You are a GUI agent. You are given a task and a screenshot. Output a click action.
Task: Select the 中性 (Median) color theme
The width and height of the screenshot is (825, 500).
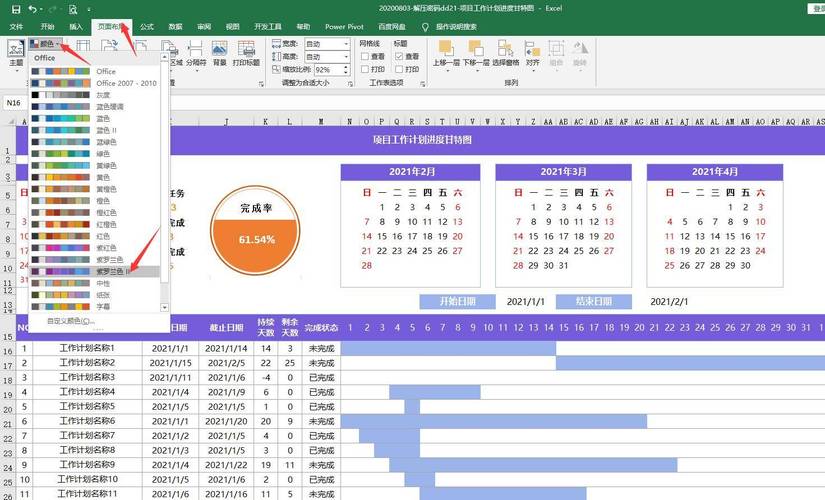(x=95, y=283)
